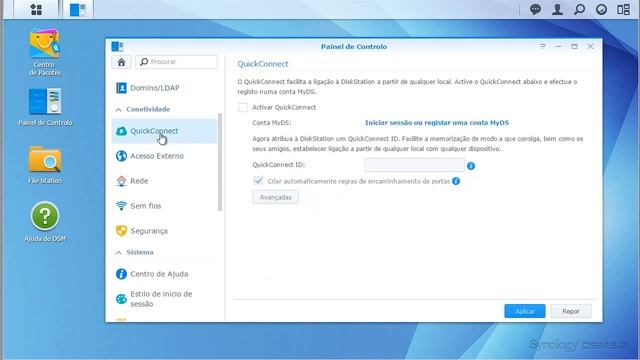Open Domínio/LDAP settings
Viewport: 640px width, 360px height.
point(164,88)
